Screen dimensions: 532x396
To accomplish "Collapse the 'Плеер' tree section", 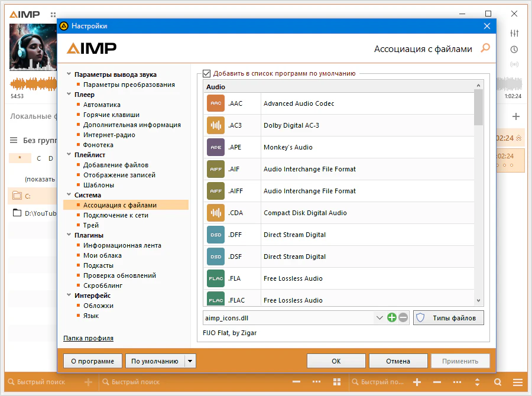I will (69, 95).
